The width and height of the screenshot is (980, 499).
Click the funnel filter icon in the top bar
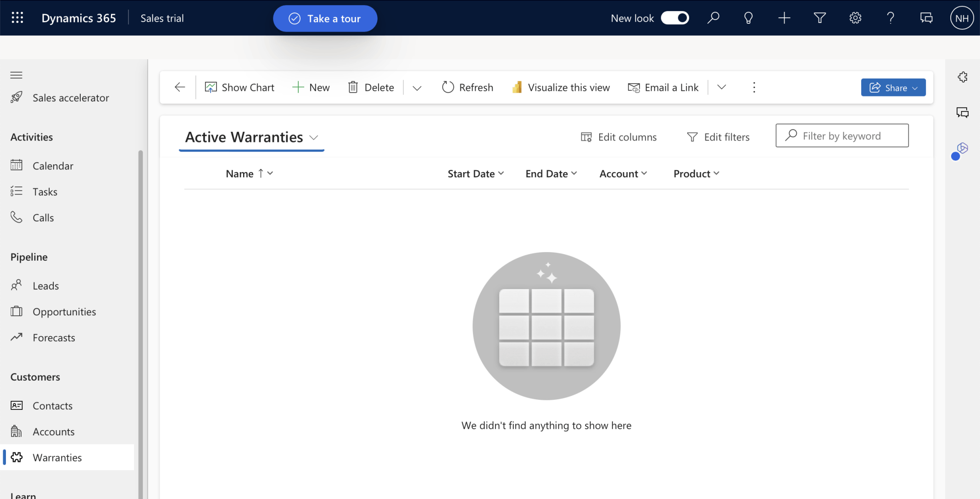point(819,18)
